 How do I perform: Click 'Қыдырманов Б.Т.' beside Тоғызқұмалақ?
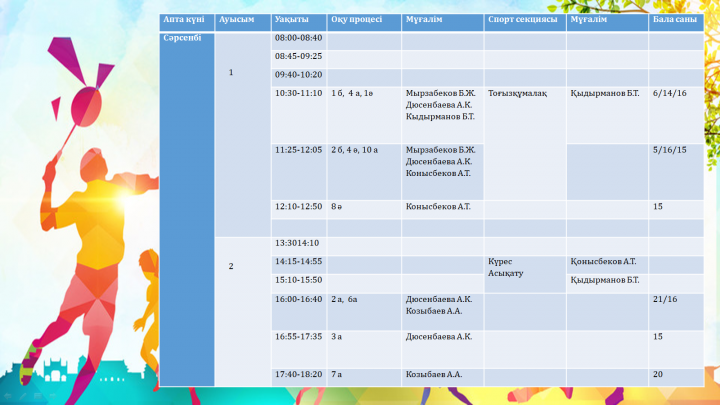click(605, 93)
